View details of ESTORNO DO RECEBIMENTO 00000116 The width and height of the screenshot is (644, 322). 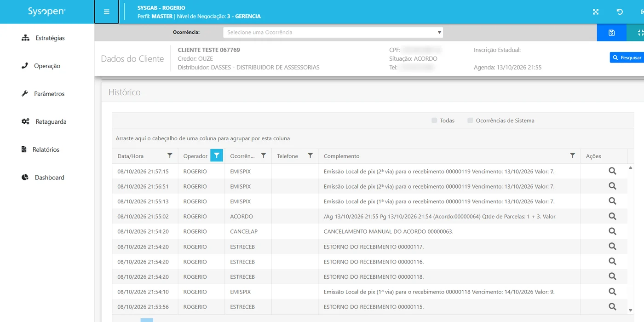coord(612,262)
